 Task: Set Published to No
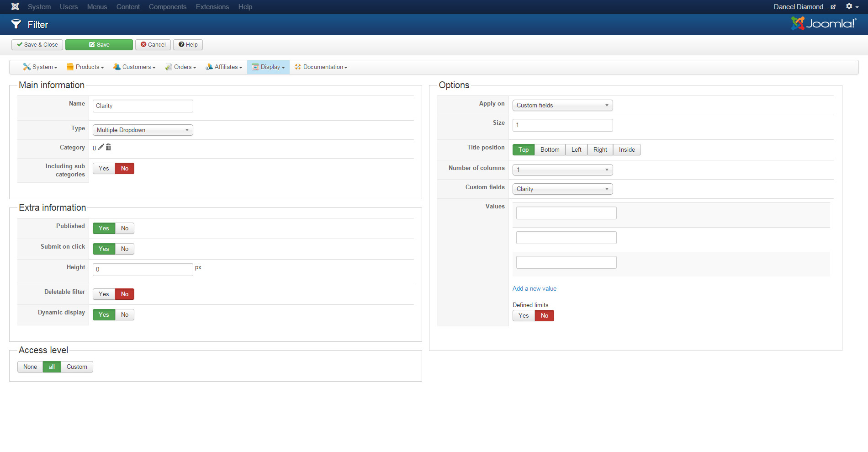[125, 228]
